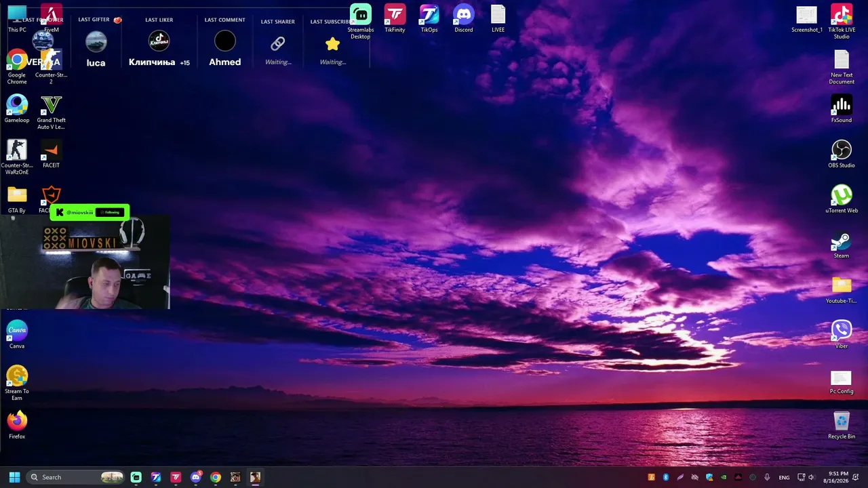This screenshot has height=488, width=868.
Task: Open the FxSound desktop shortcut
Action: [x=842, y=108]
